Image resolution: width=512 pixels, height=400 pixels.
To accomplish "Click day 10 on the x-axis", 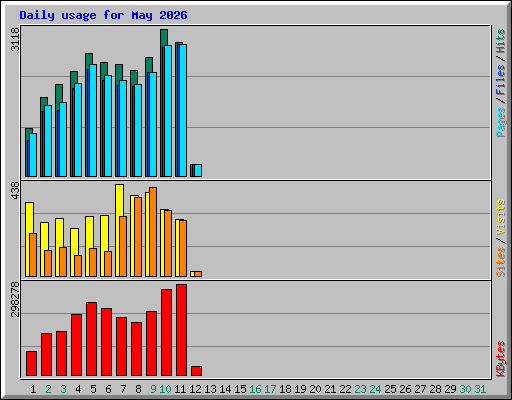I will coord(165,389).
